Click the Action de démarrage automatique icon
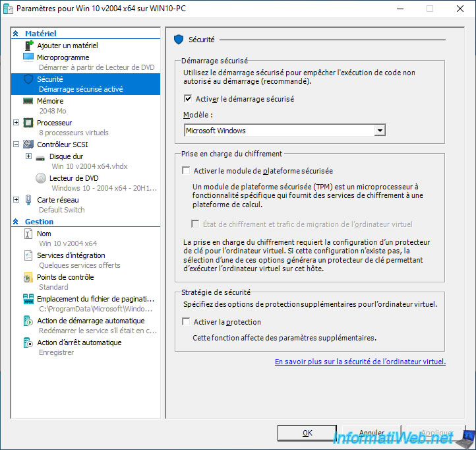The image size is (476, 450). point(28,321)
